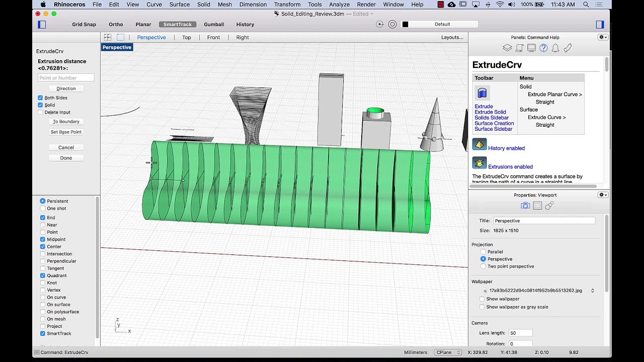Open the Display monitor panel icon
The image size is (644, 362).
(531, 48)
